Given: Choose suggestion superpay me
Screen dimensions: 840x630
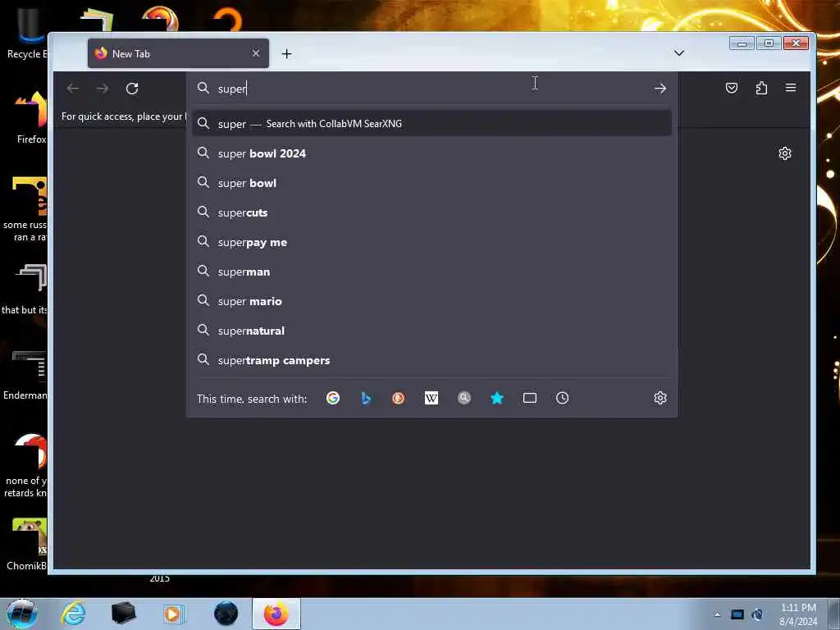Looking at the screenshot, I should (x=431, y=242).
